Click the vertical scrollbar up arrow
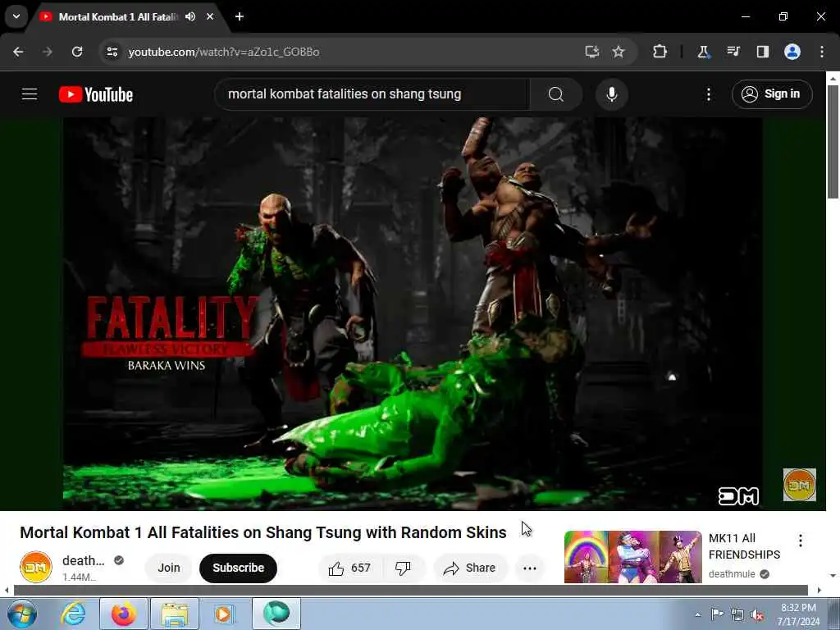Screen dimensions: 840x630 click(x=833, y=78)
